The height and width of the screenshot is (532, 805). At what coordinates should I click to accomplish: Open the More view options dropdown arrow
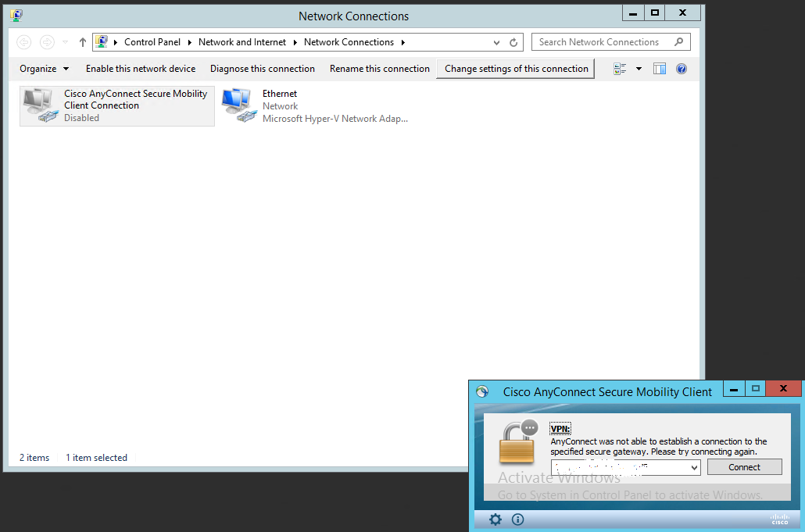[x=639, y=69]
